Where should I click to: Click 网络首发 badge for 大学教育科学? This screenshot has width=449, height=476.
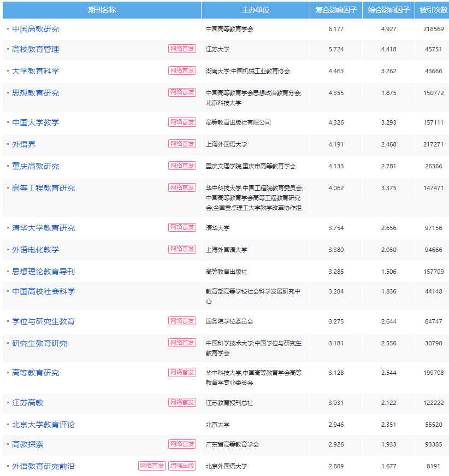(x=182, y=70)
